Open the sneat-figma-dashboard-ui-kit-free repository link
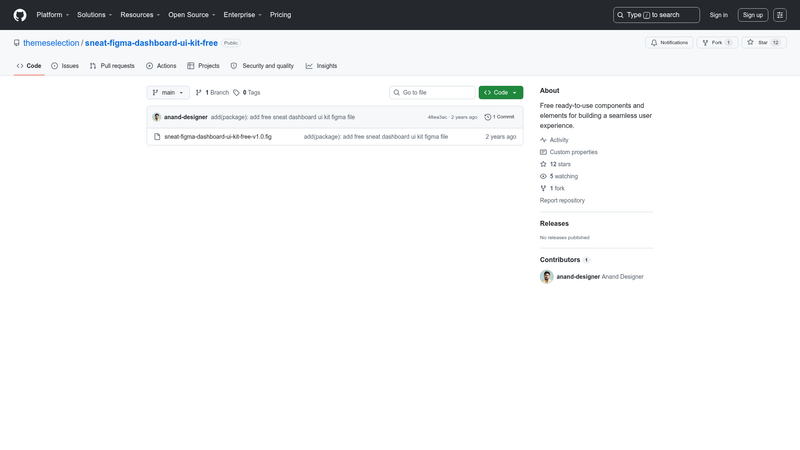Viewport: 800px width, 450px height. tap(151, 43)
